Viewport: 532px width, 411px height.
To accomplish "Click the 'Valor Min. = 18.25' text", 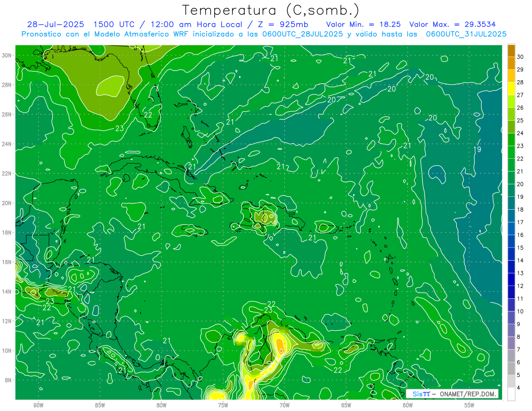I will pos(364,24).
